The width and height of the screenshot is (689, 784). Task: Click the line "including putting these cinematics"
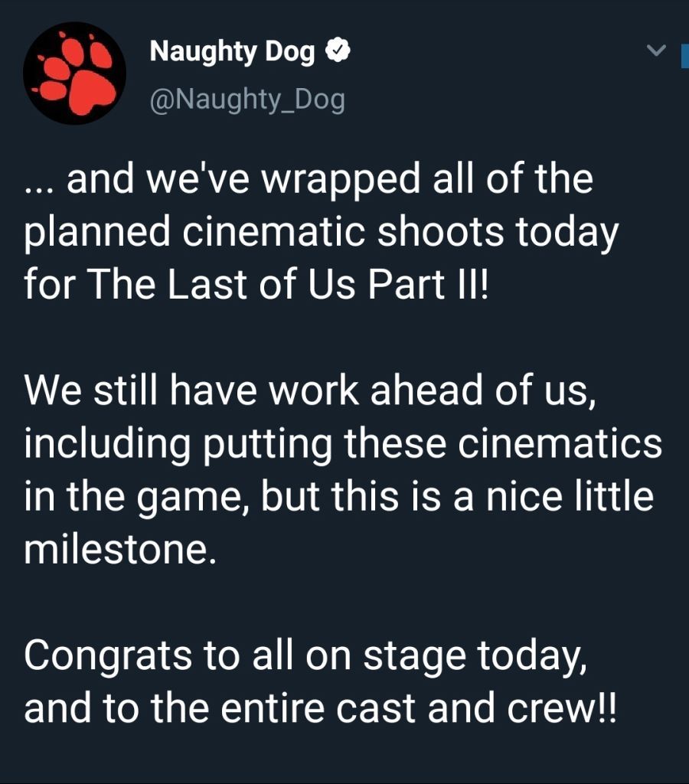pyautogui.click(x=343, y=445)
